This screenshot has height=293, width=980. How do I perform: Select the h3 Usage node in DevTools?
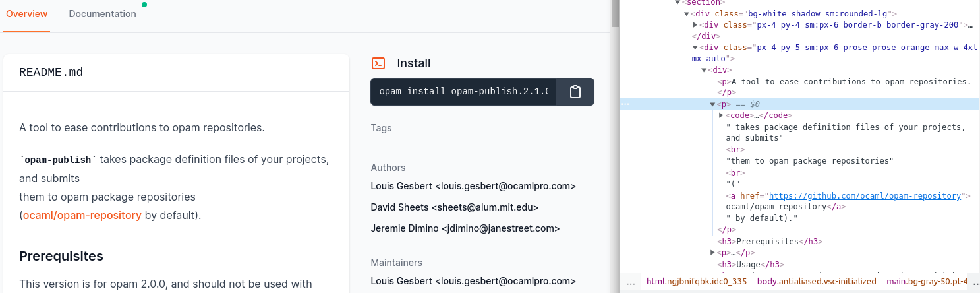pyautogui.click(x=751, y=265)
